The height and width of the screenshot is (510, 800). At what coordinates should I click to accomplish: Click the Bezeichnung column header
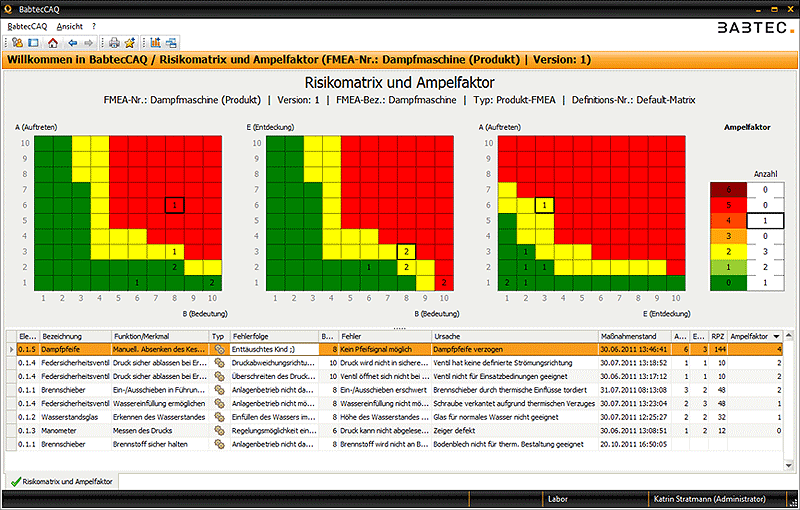coord(76,337)
